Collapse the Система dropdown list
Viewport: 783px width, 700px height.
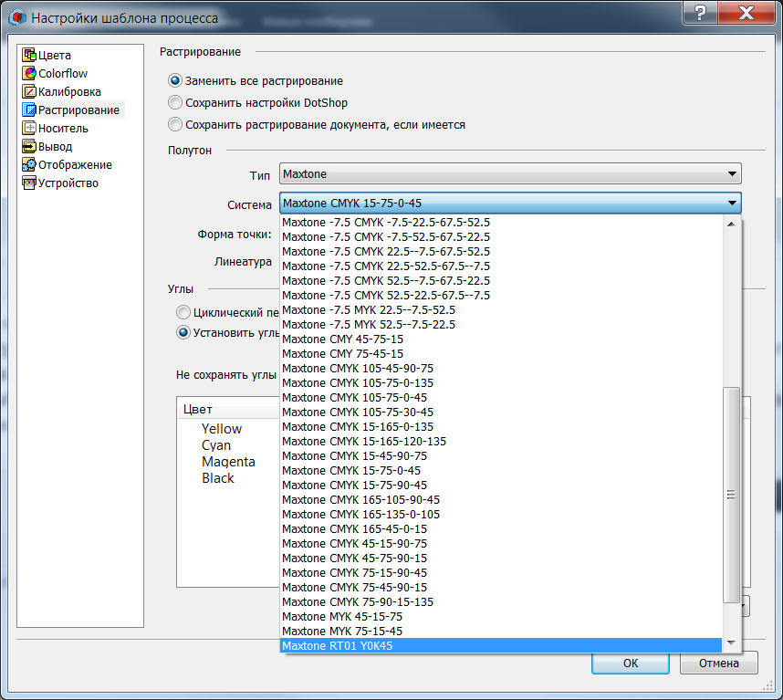point(510,204)
